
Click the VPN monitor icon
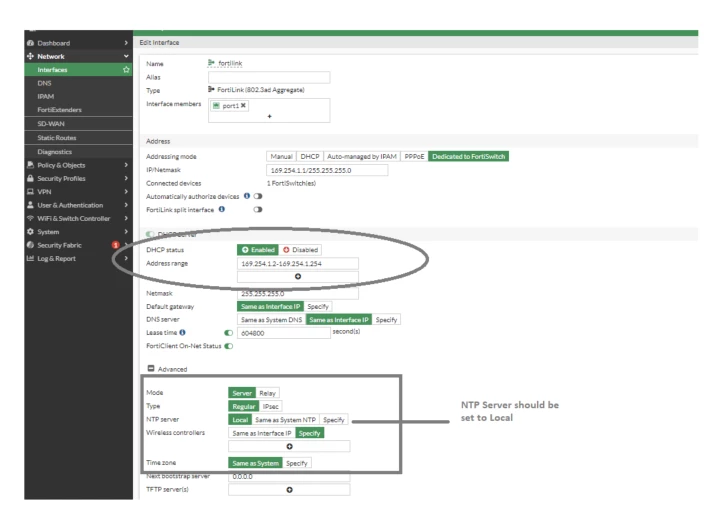tap(30, 192)
